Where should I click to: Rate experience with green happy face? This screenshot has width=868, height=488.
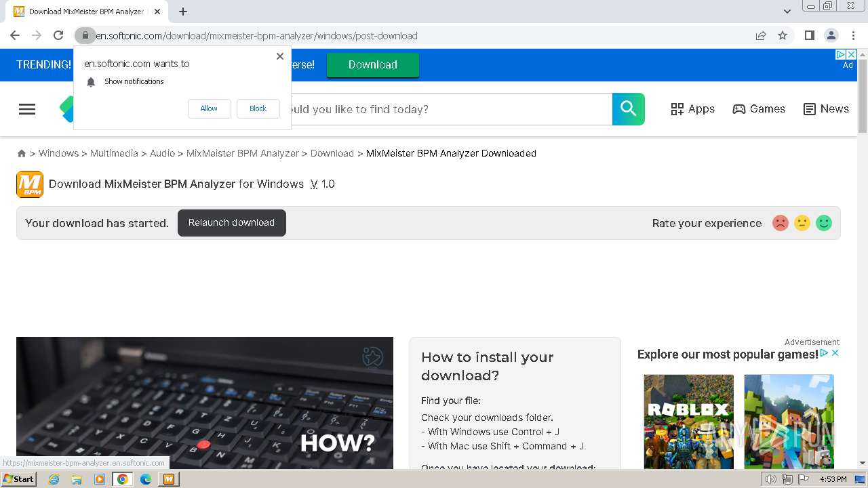click(824, 223)
